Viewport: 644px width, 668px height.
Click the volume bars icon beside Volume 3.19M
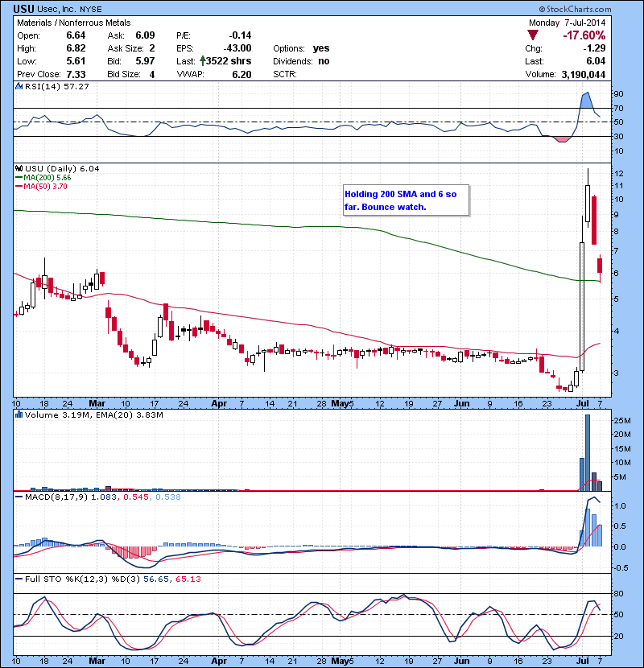19,414
